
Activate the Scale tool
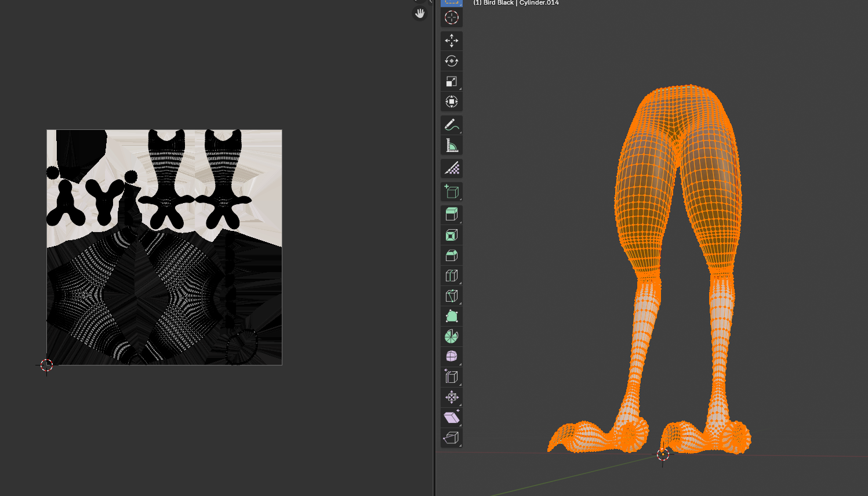pyautogui.click(x=452, y=81)
